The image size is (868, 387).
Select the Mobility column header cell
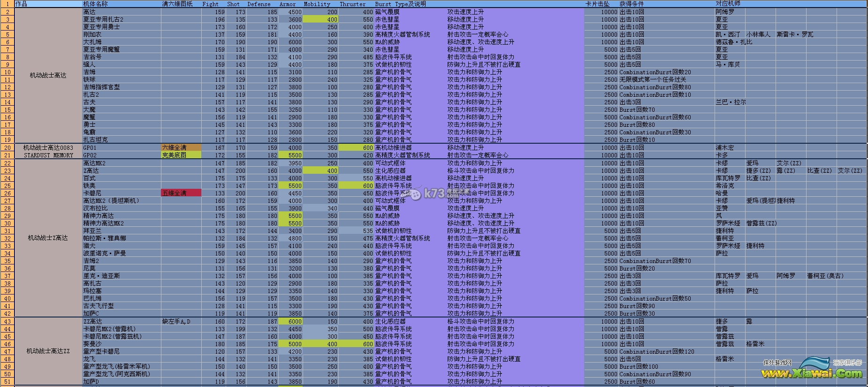click(x=320, y=4)
